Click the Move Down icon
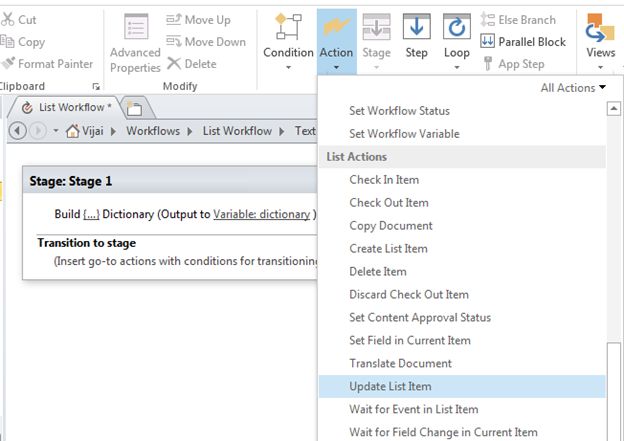The width and height of the screenshot is (624, 441). pyautogui.click(x=174, y=41)
